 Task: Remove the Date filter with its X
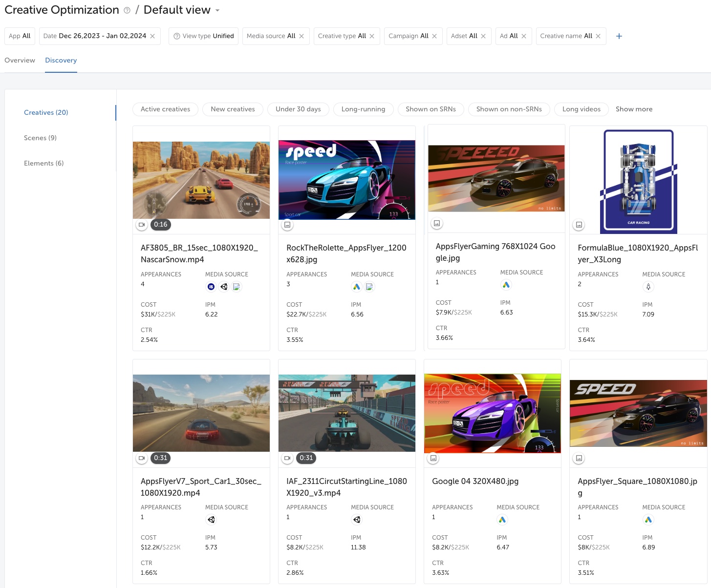(152, 36)
